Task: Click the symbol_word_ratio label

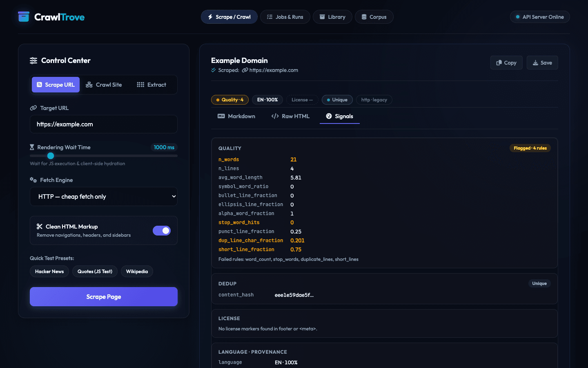Action: coord(243,186)
